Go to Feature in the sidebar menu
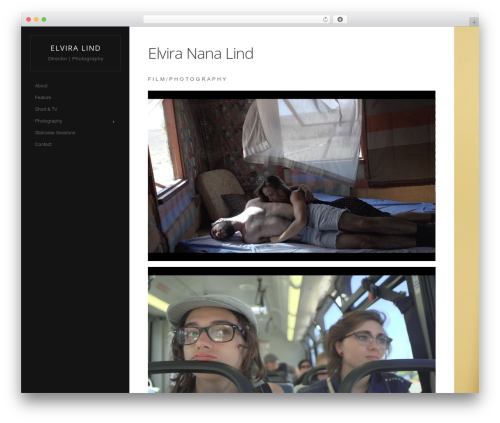This screenshot has height=423, width=500. (43, 97)
